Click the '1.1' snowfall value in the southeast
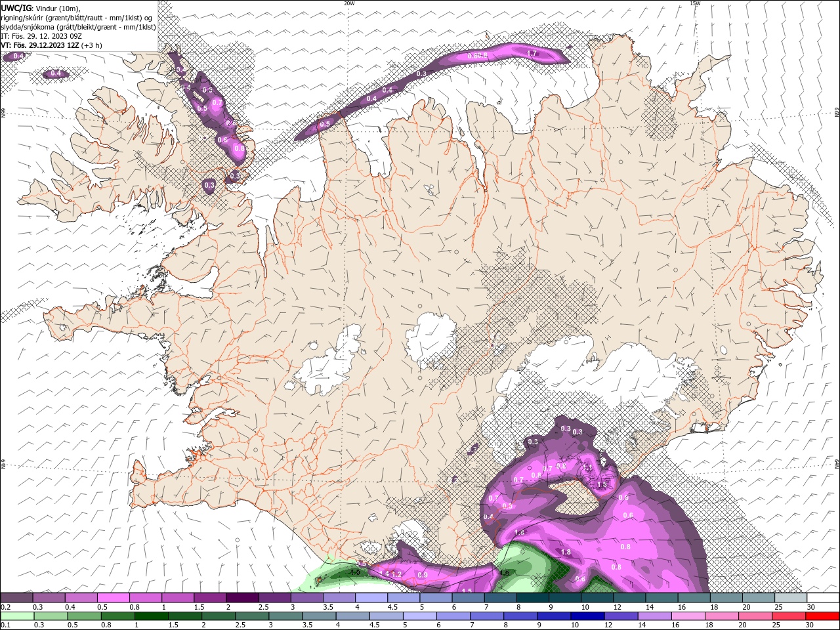840x630 pixels. [x=588, y=467]
